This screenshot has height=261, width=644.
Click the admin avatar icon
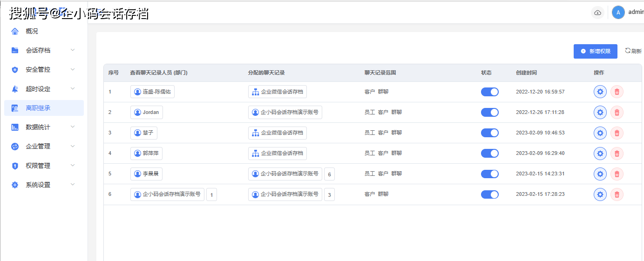click(618, 13)
